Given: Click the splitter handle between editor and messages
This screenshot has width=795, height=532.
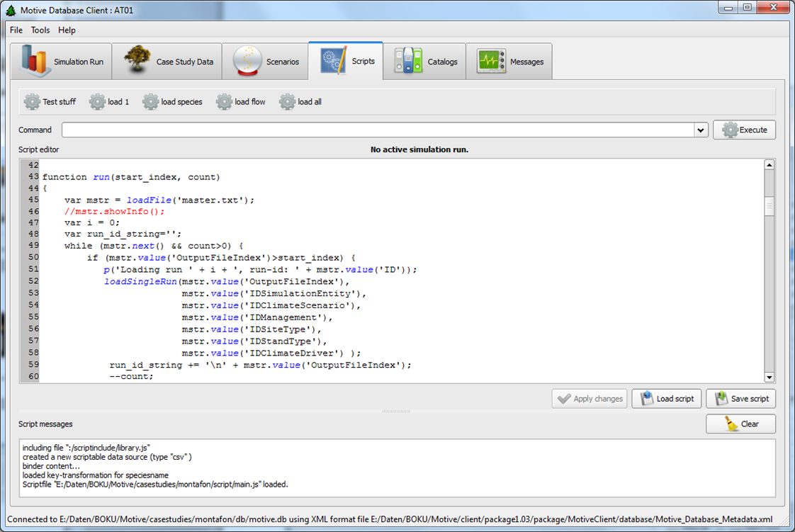Looking at the screenshot, I should coord(397,412).
